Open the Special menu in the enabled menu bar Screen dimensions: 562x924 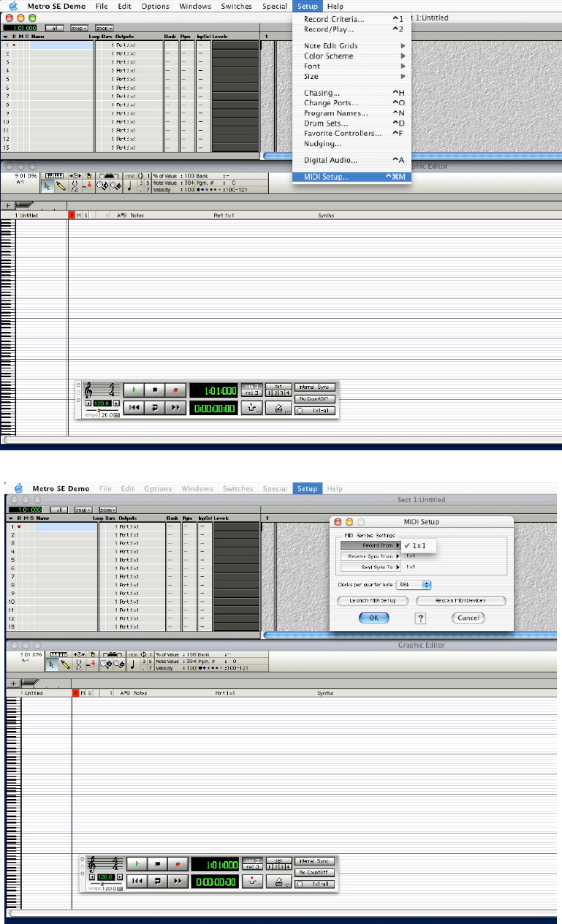click(275, 6)
